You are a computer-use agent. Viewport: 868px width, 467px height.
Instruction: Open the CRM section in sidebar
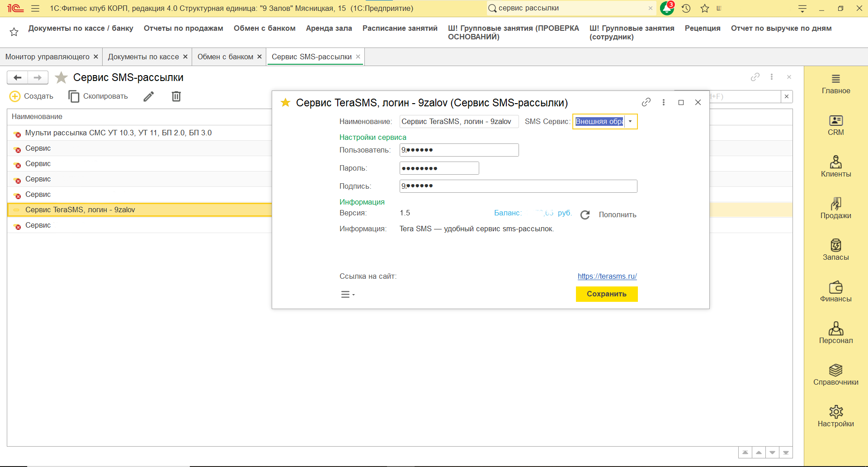point(835,125)
